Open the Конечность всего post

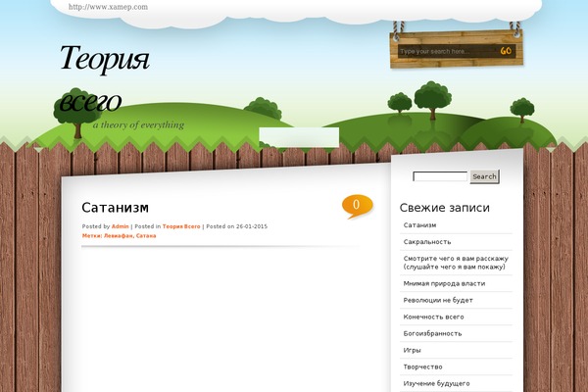[x=433, y=317]
